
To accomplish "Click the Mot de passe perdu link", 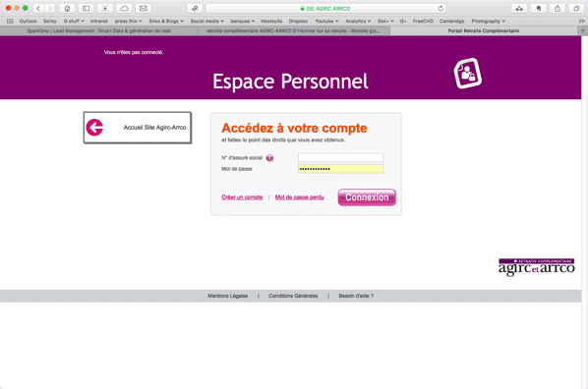I will (300, 197).
